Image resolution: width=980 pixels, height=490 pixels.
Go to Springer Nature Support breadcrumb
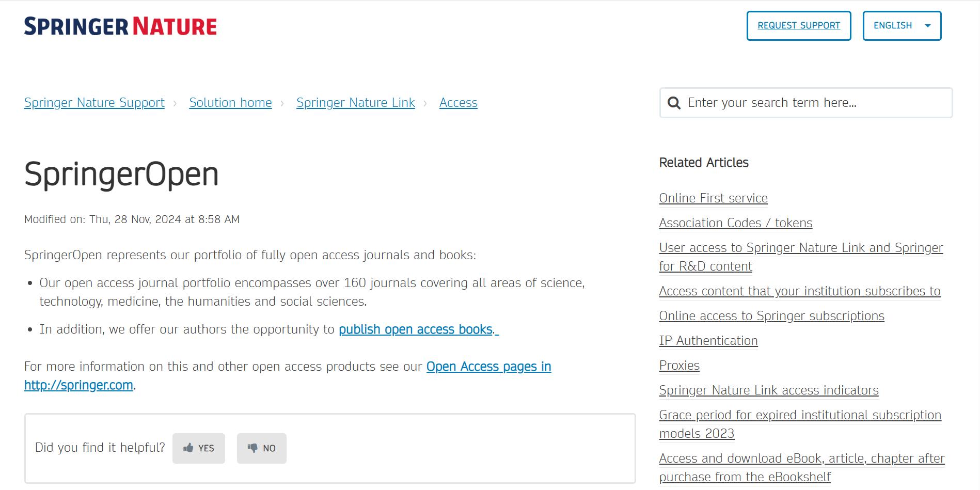[x=94, y=103]
